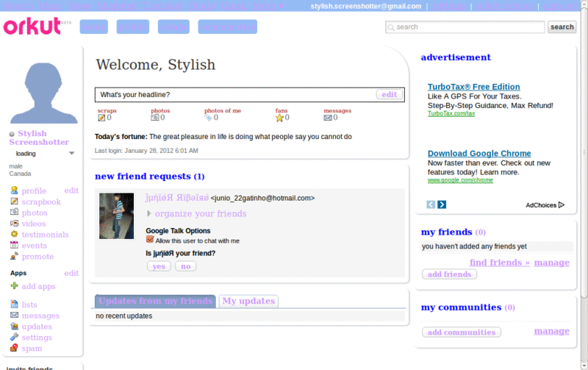Click the photos of me tag icon
Screen dimensions: 588x370
click(208, 118)
